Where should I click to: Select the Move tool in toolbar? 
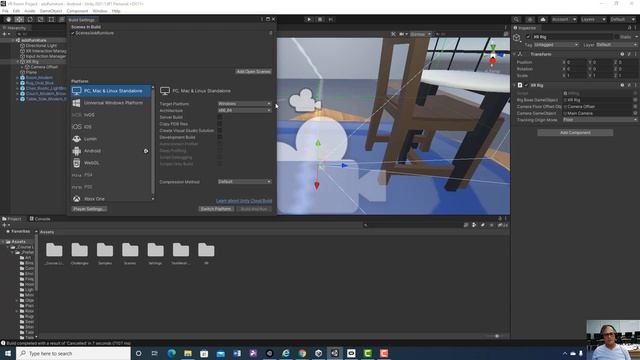[19, 20]
